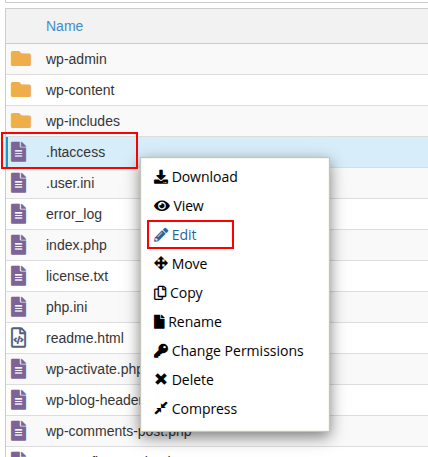Image resolution: width=428 pixels, height=457 pixels.
Task: Choose Move from the context menu
Action: 181,264
